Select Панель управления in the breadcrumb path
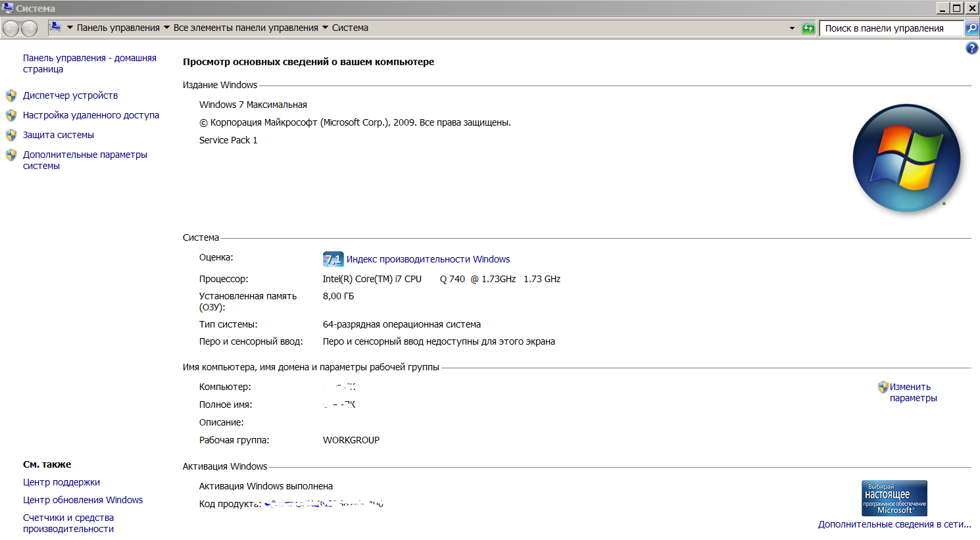The height and width of the screenshot is (540, 980). [x=118, y=28]
